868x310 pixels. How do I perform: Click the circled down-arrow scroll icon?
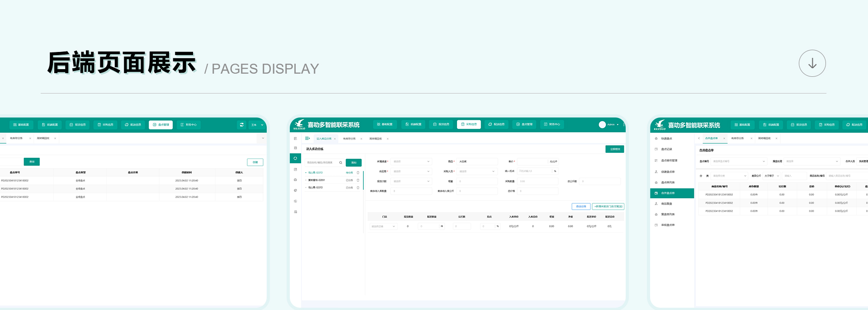(x=812, y=63)
